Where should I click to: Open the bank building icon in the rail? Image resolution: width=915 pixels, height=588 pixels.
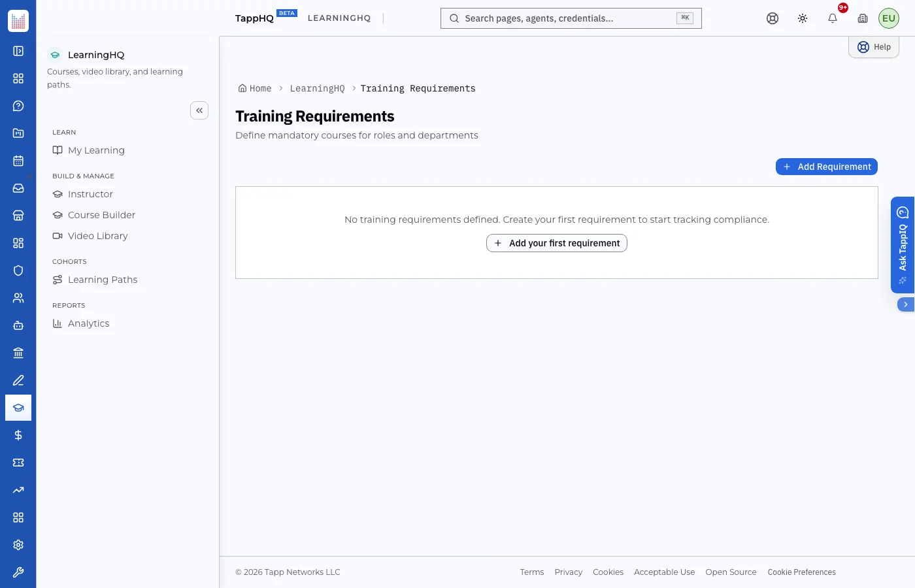18,353
